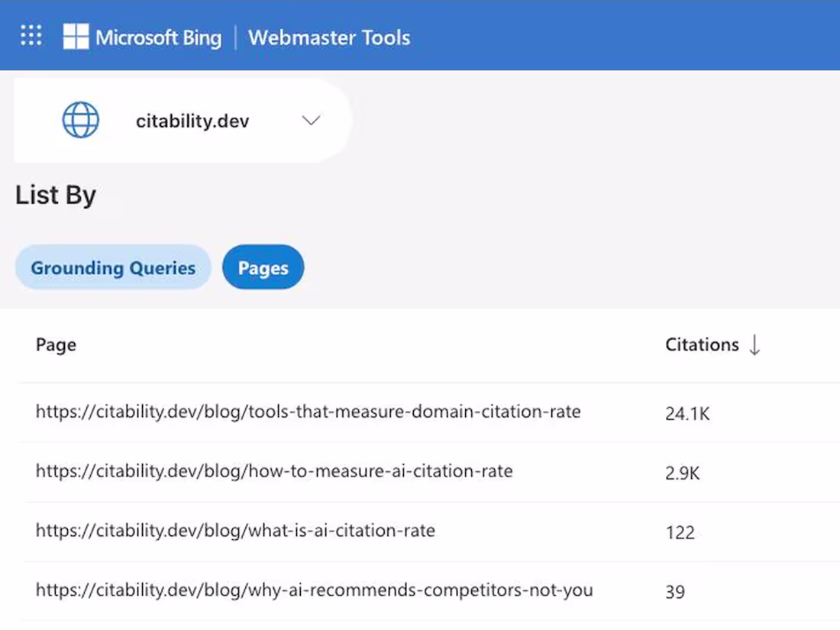Open the app launcher grid icon

point(31,35)
